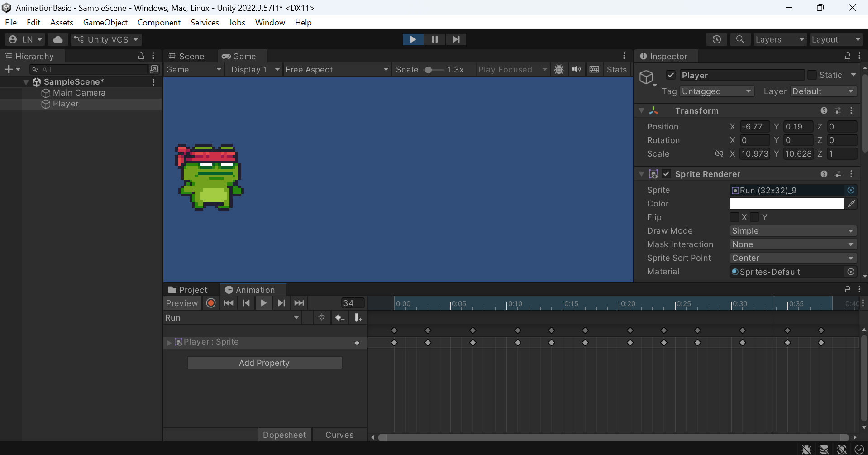The height and width of the screenshot is (455, 868).
Task: Mute audio in Game view
Action: click(577, 69)
